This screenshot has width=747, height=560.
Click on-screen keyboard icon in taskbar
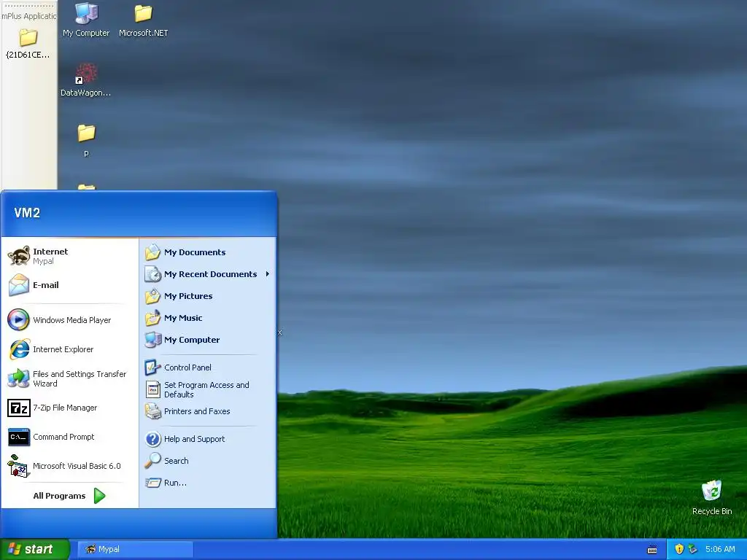point(652,550)
